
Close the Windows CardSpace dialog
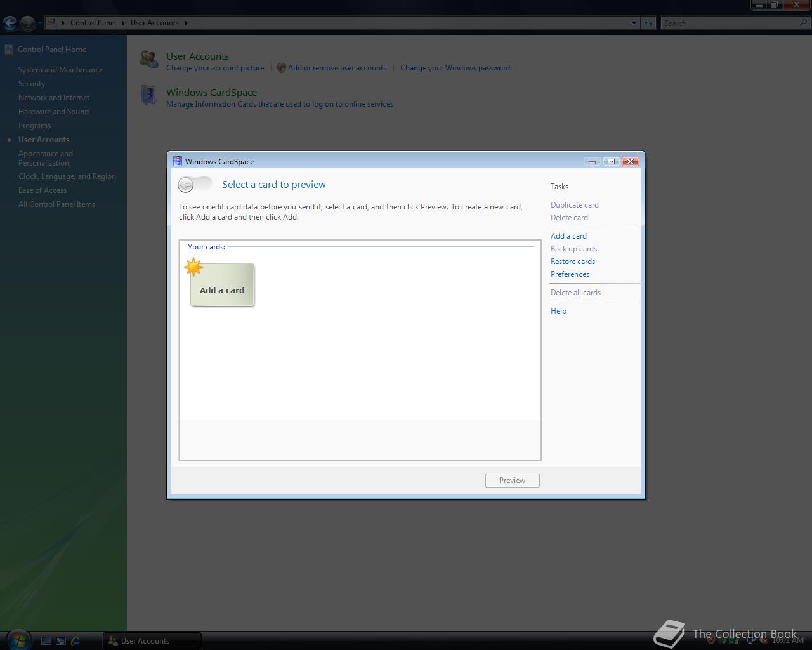[x=630, y=161]
